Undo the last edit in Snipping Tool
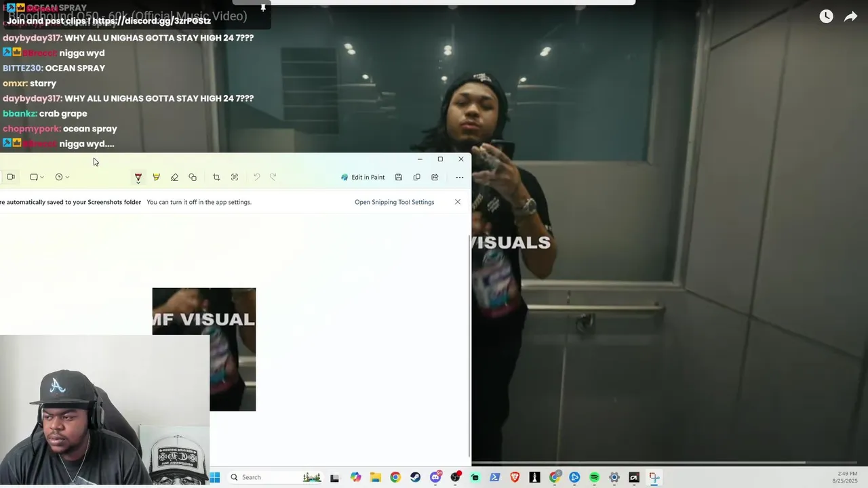 (x=256, y=177)
